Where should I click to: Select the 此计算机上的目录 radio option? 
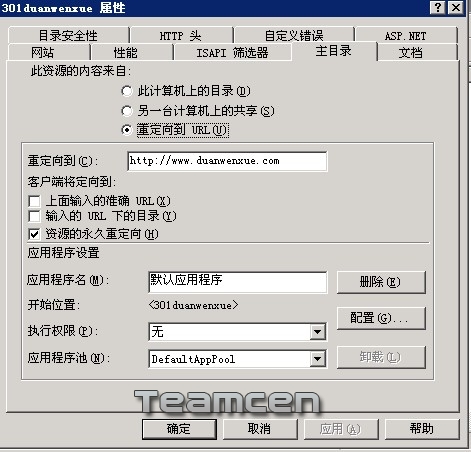(127, 91)
